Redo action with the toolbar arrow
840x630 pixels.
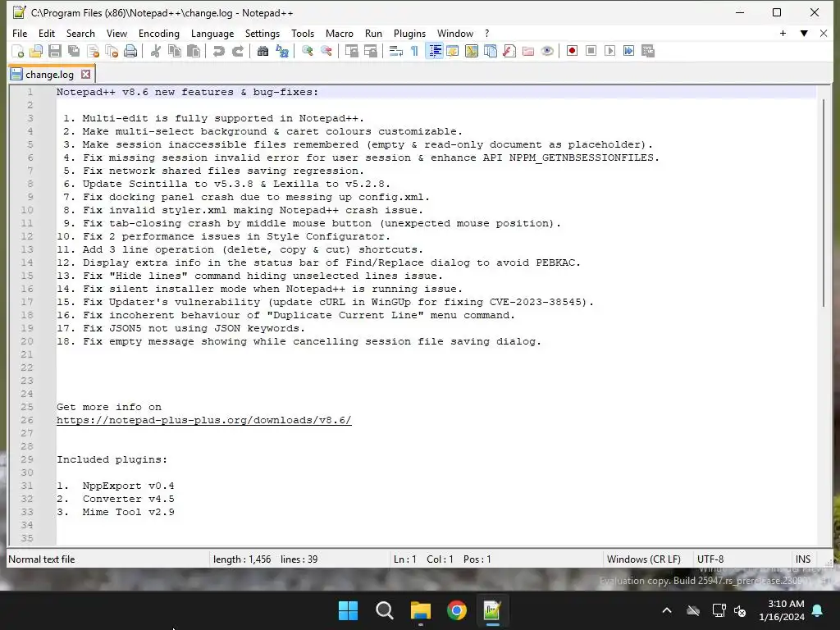[238, 52]
